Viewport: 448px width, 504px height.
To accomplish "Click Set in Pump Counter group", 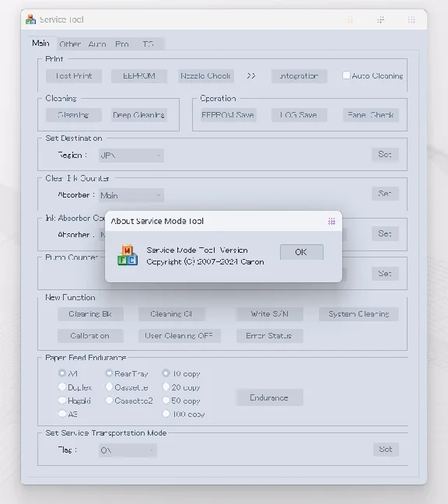I will (385, 274).
